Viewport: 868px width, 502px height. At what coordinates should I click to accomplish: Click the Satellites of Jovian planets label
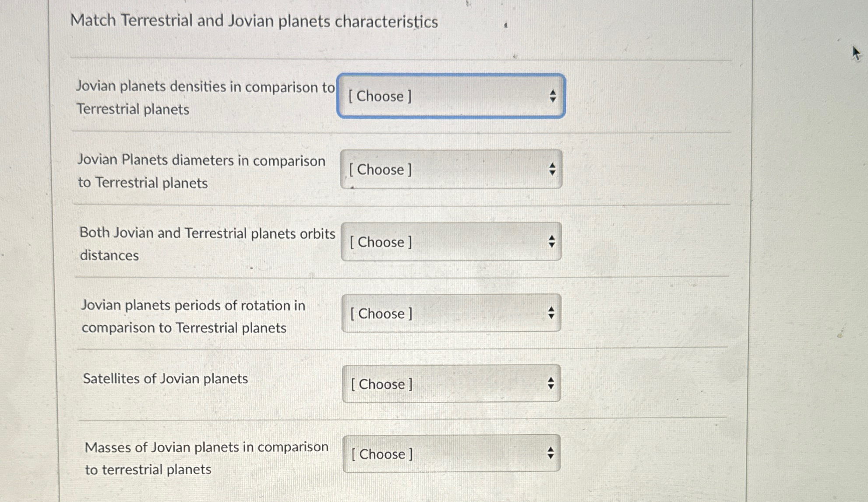point(166,378)
